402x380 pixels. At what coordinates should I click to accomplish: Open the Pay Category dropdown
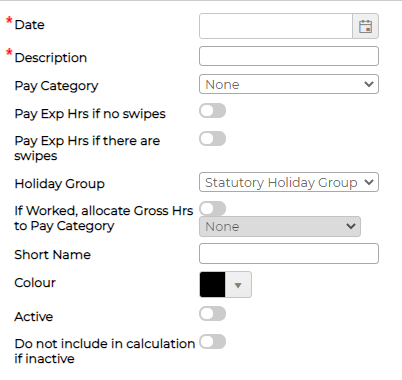(289, 84)
